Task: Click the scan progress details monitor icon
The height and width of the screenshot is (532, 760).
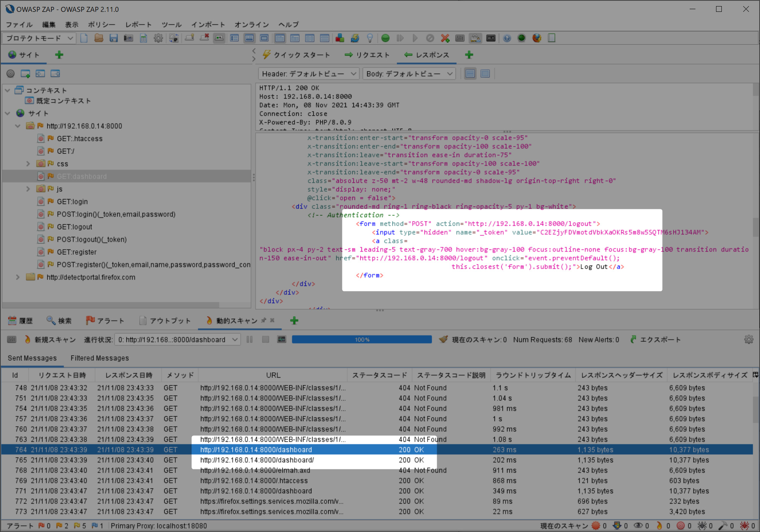Action: [282, 340]
